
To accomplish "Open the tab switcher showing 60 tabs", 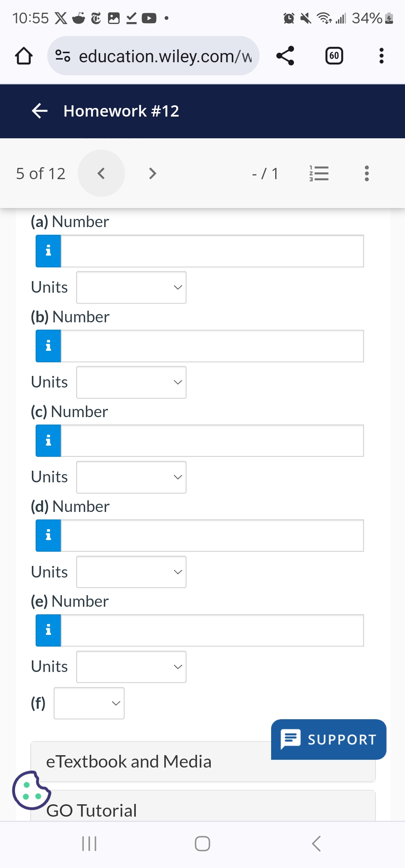I will 334,56.
